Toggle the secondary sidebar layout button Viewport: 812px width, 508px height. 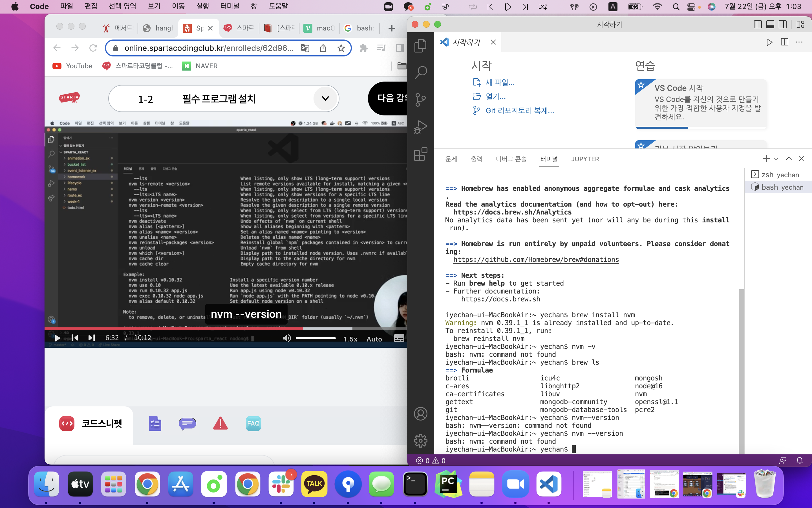click(783, 24)
